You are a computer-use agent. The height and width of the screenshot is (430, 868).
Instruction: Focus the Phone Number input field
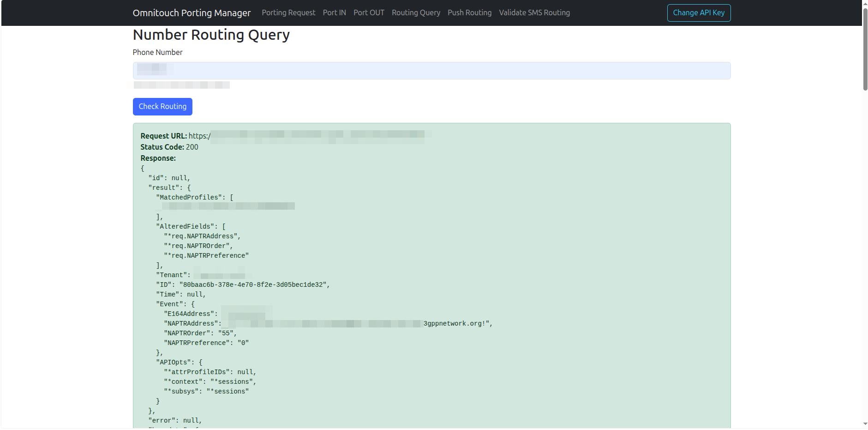click(x=431, y=71)
